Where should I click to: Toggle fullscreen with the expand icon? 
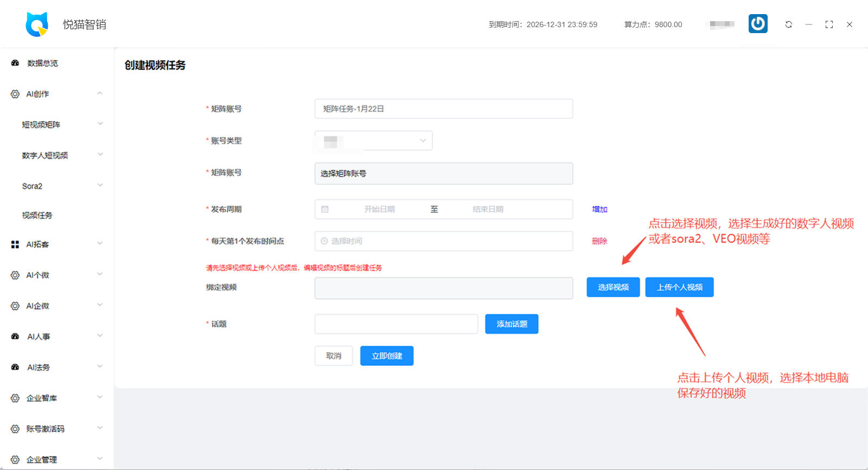[x=829, y=24]
